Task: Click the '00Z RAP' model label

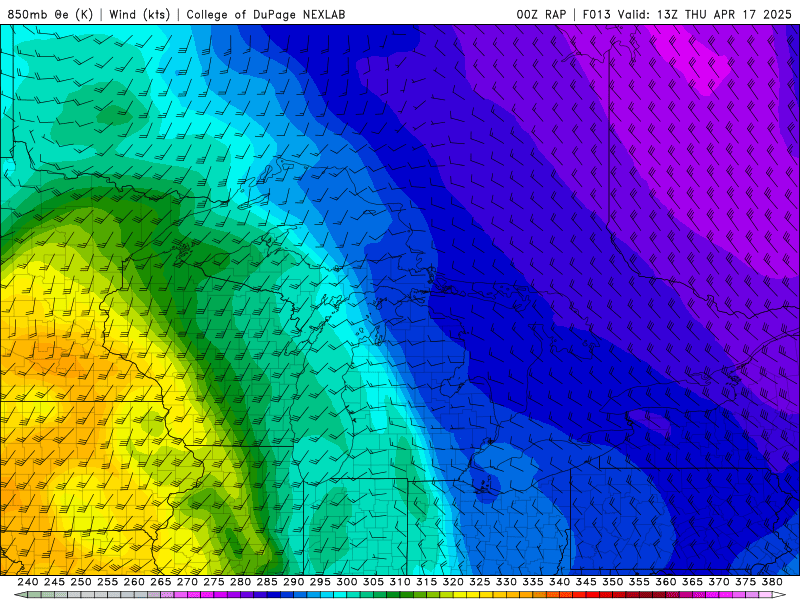Action: coord(541,14)
